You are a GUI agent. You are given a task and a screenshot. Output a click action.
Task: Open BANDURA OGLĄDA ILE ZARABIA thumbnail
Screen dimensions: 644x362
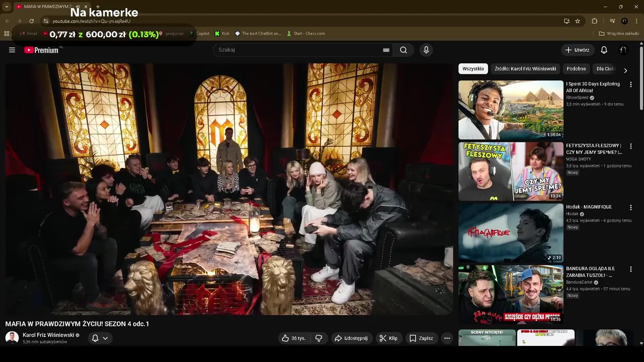(511, 295)
